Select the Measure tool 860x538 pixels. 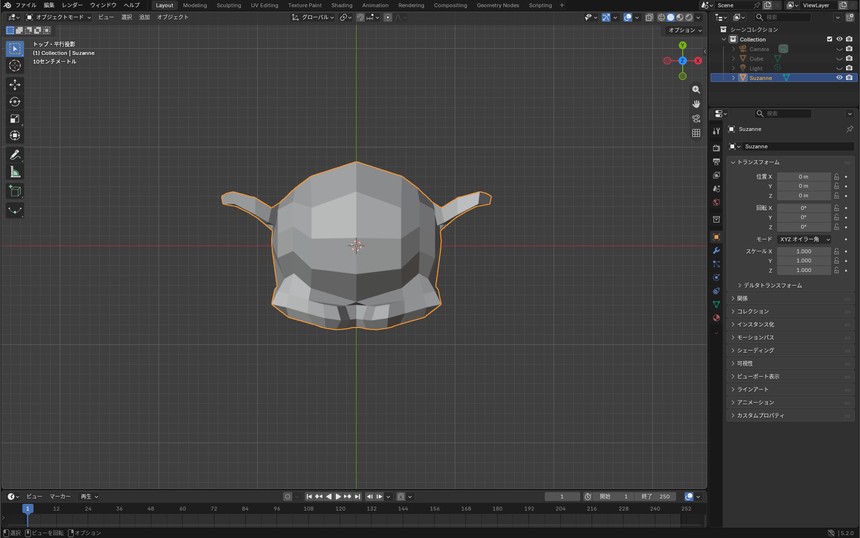(x=15, y=172)
